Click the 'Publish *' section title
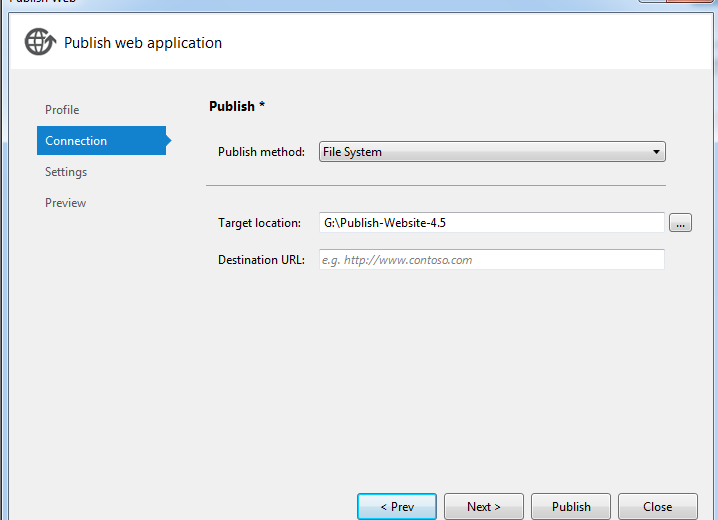The width and height of the screenshot is (718, 520). click(237, 106)
